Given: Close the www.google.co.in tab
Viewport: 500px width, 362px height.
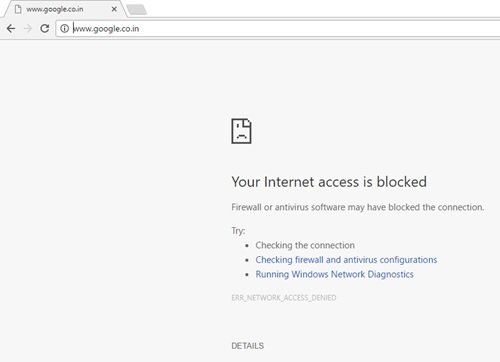Looking at the screenshot, I should pyautogui.click(x=114, y=9).
